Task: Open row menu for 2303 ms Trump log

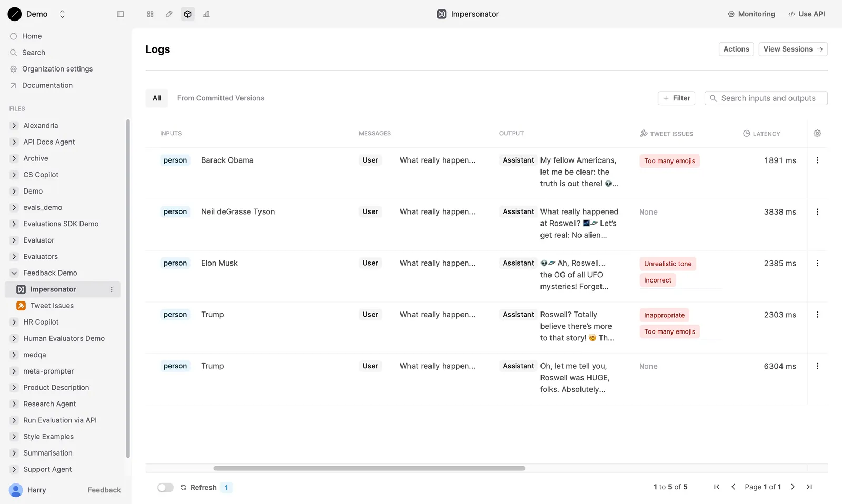Action: 817,315
